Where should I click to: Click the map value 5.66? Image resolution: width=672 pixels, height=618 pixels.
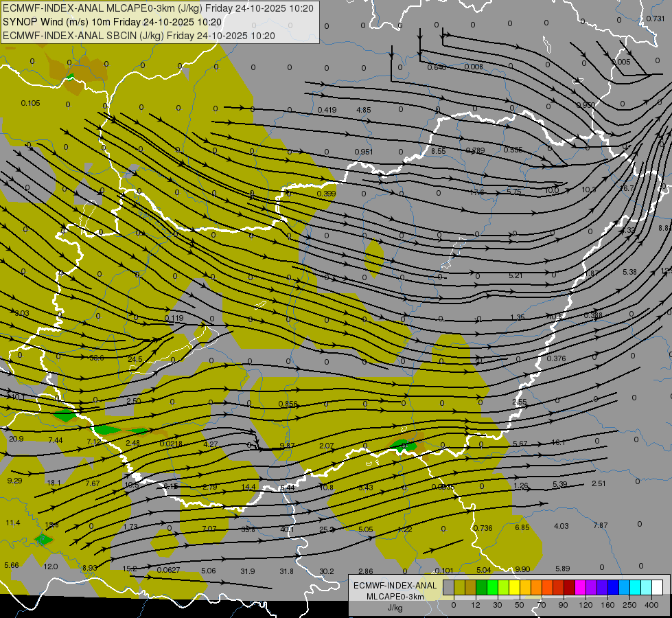[12, 565]
